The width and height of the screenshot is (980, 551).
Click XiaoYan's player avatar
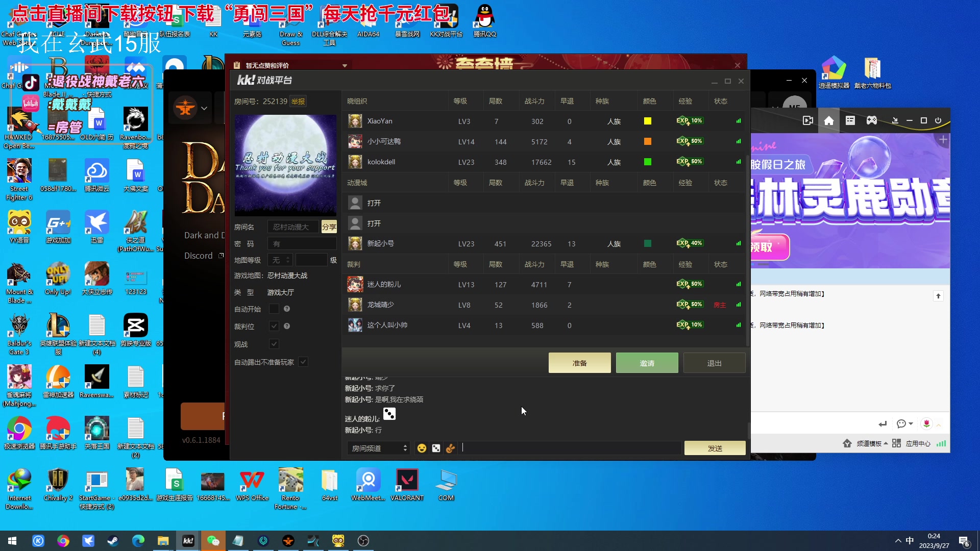pyautogui.click(x=355, y=121)
